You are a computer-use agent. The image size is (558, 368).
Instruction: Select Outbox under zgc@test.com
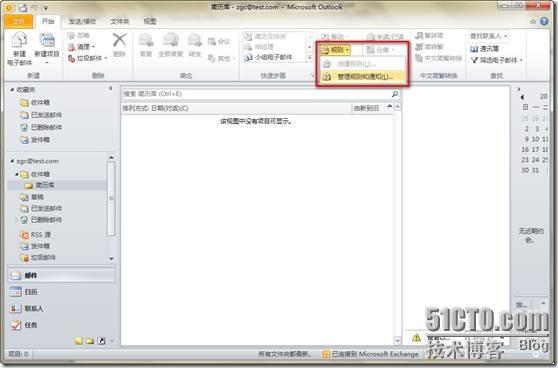tap(35, 246)
